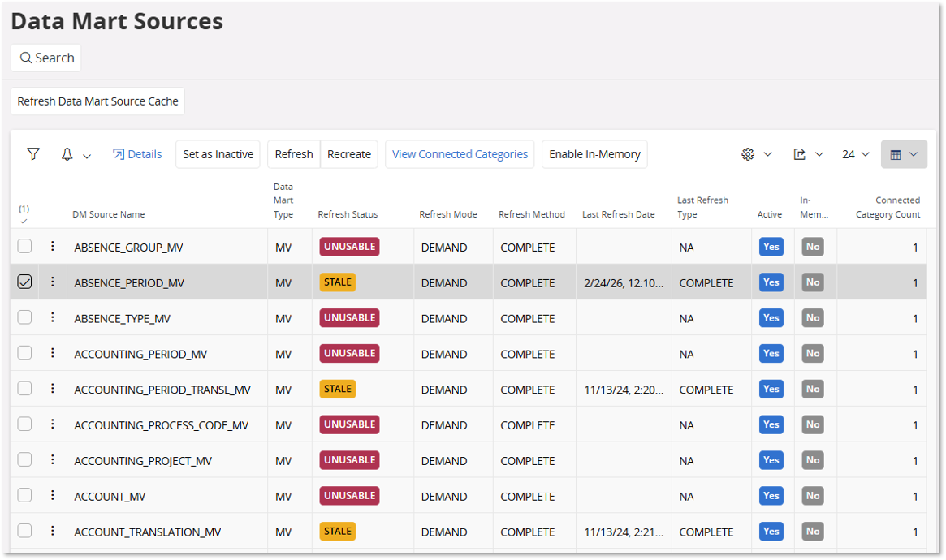Open row menu for ABSENCE_GROUP_MV
Screen dimensions: 946x560
click(53, 246)
